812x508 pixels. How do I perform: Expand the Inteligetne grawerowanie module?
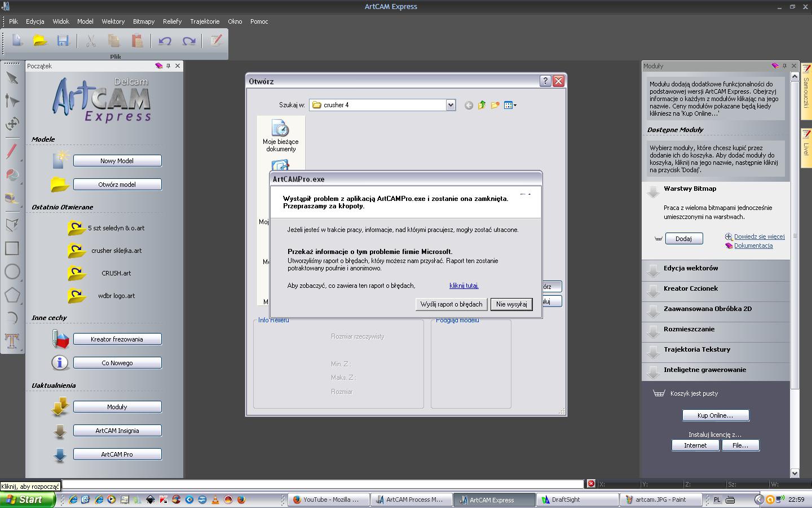(x=653, y=373)
